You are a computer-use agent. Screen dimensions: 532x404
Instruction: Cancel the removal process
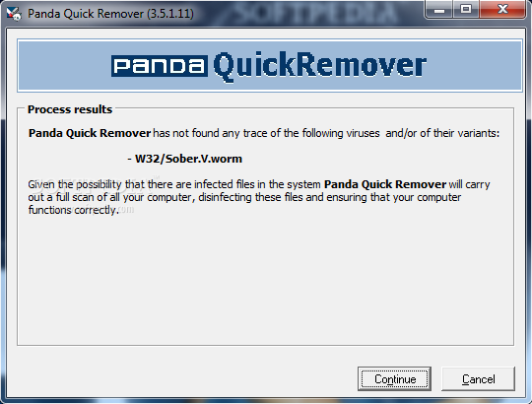[x=478, y=378]
